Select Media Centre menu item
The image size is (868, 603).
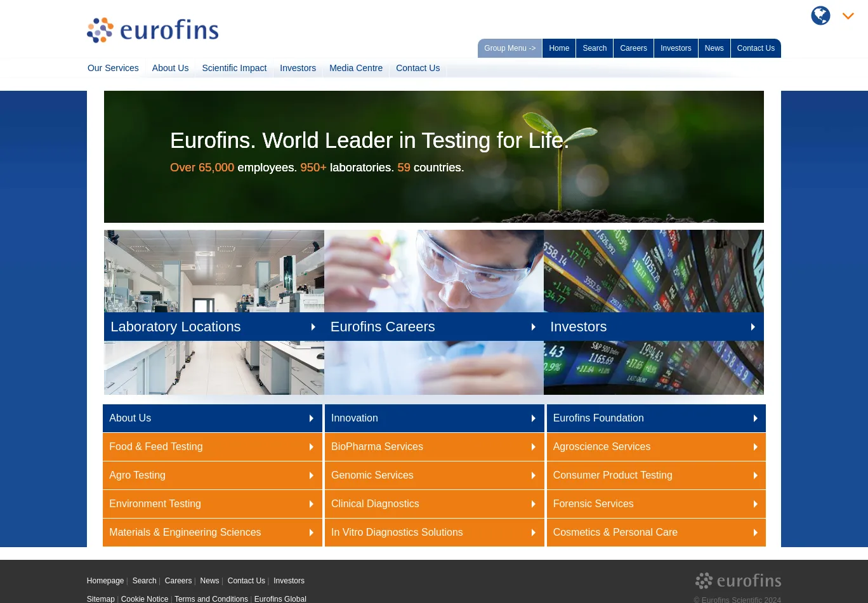[x=356, y=68]
